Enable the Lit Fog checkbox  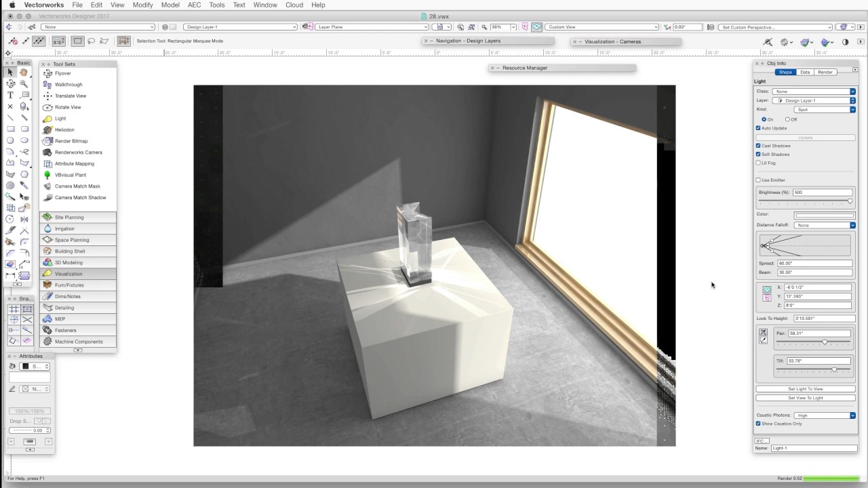coord(758,163)
